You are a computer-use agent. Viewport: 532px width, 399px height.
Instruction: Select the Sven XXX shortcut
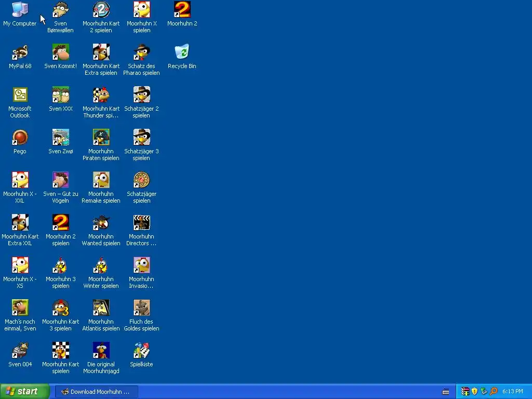61,95
